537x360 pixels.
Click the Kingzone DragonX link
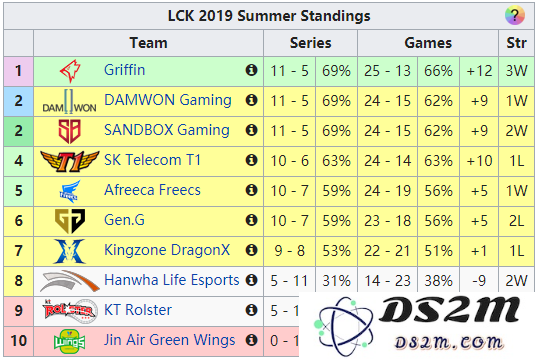tap(167, 250)
